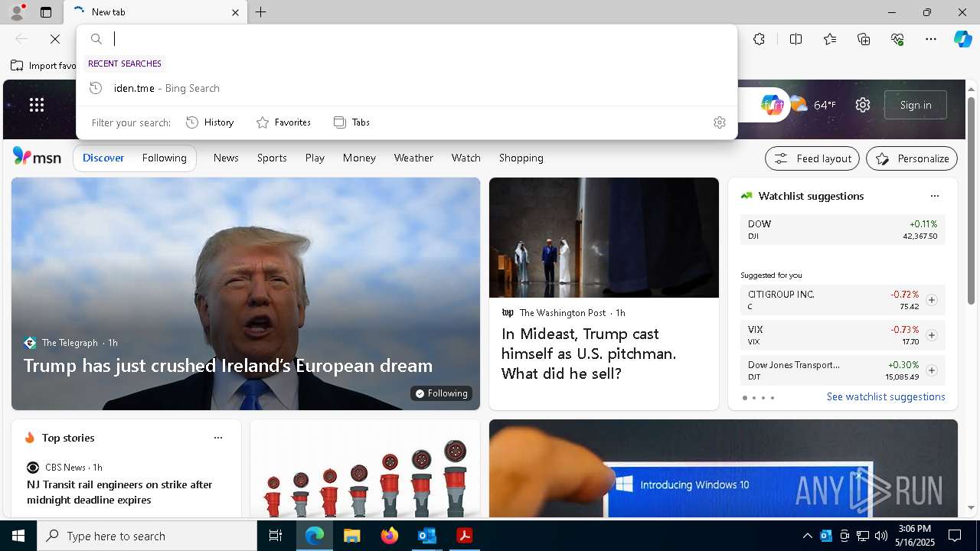Viewport: 980px width, 551px height.
Task: Open Money section
Action: click(x=359, y=158)
